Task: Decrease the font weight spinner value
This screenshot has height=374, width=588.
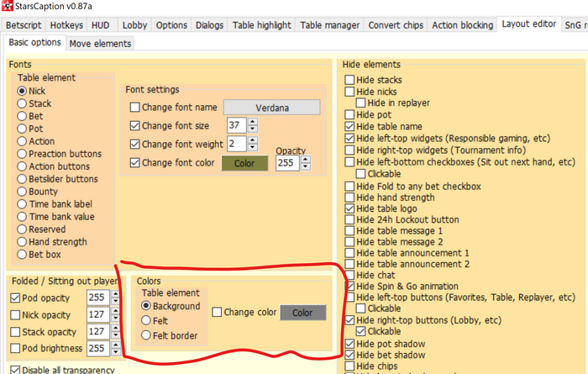Action: (252, 148)
